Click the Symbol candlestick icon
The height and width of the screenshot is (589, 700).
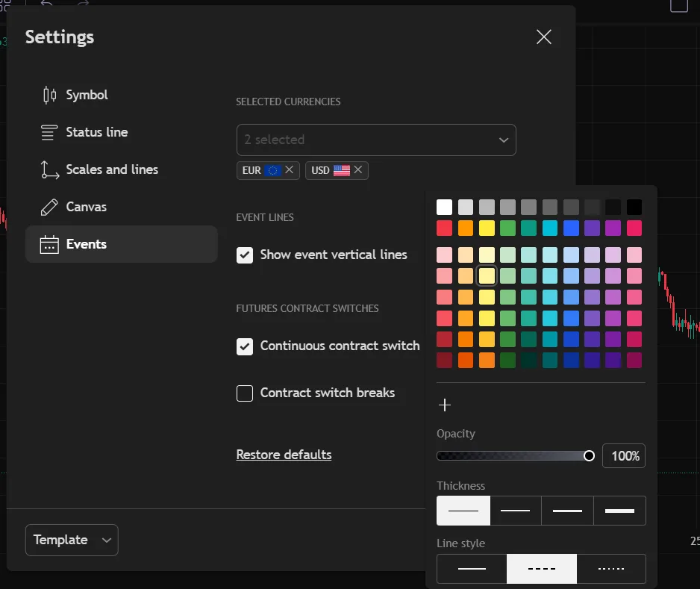coord(49,95)
